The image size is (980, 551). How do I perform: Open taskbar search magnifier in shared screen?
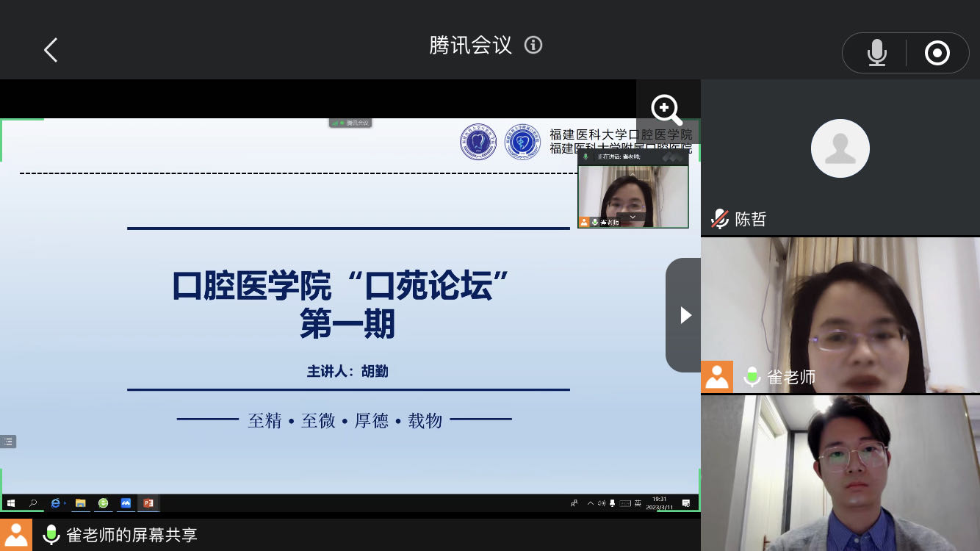point(33,503)
